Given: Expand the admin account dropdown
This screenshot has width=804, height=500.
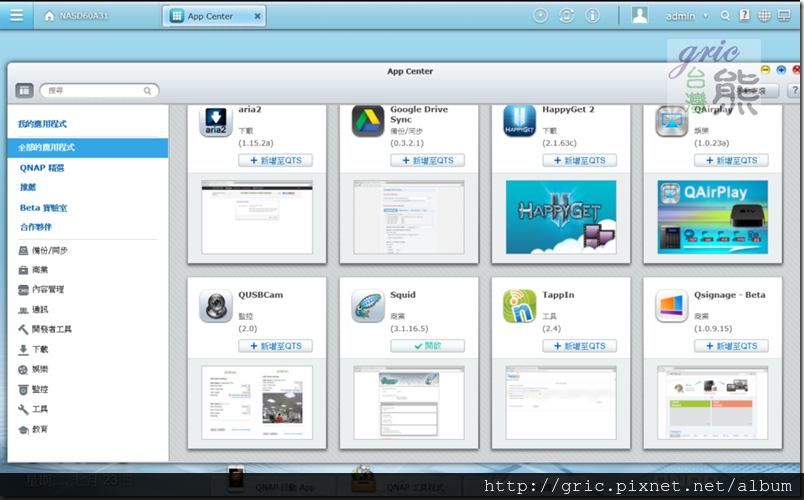Looking at the screenshot, I should coord(705,16).
